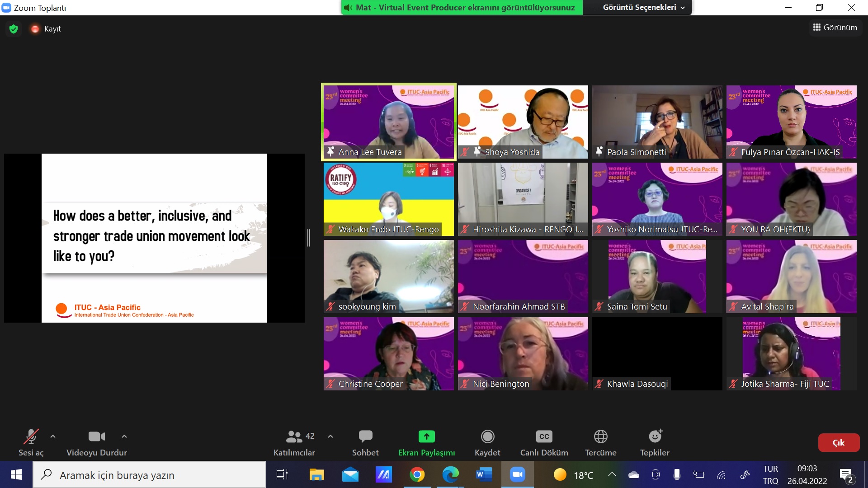Click the Windows search box Aramak için buraya yazın
The image size is (868, 488).
(149, 475)
